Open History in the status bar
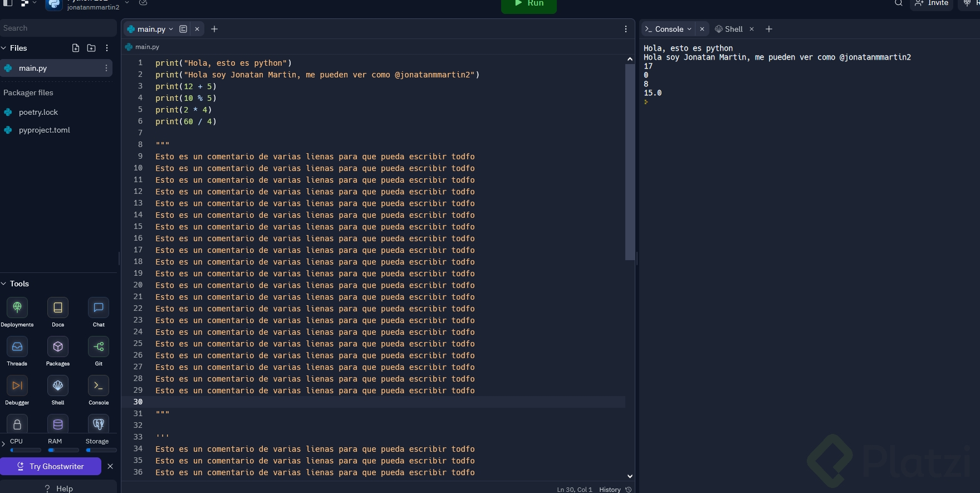 click(x=610, y=490)
